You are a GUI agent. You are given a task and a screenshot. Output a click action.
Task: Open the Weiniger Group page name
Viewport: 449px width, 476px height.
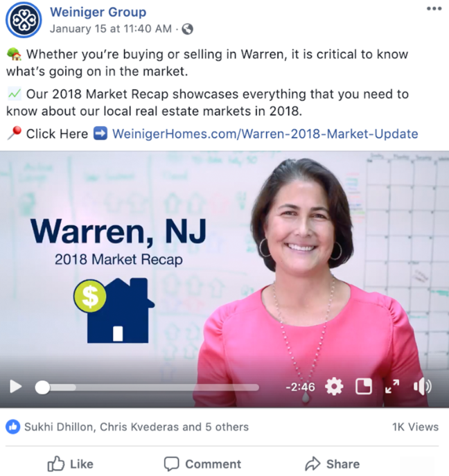pos(98,12)
